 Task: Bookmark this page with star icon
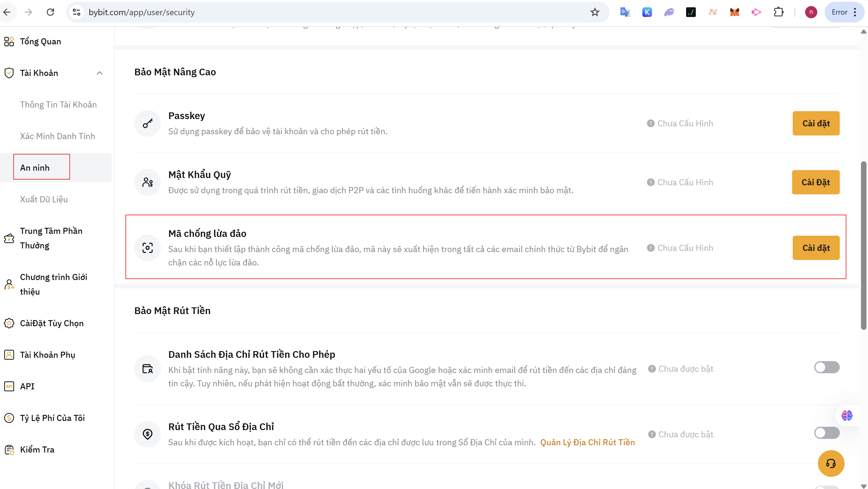595,12
